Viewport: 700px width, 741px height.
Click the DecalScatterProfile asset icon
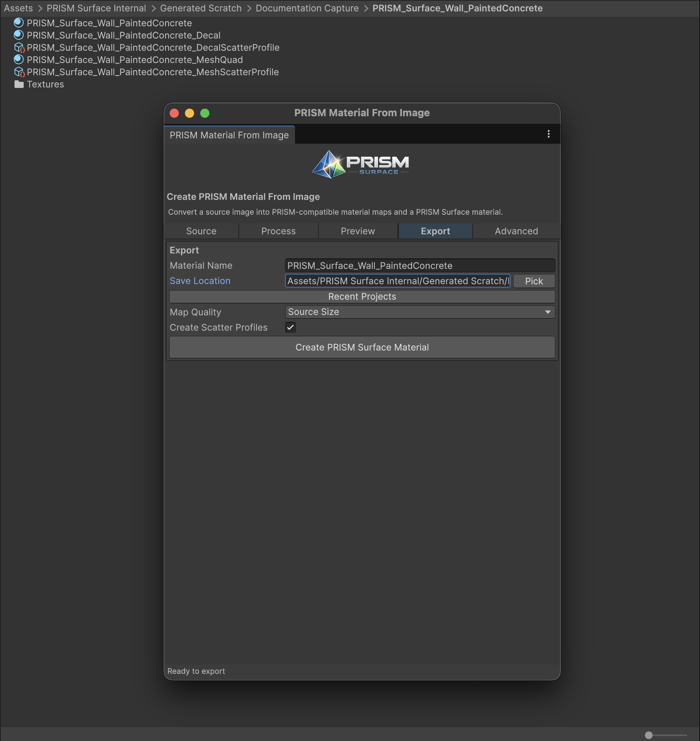19,47
